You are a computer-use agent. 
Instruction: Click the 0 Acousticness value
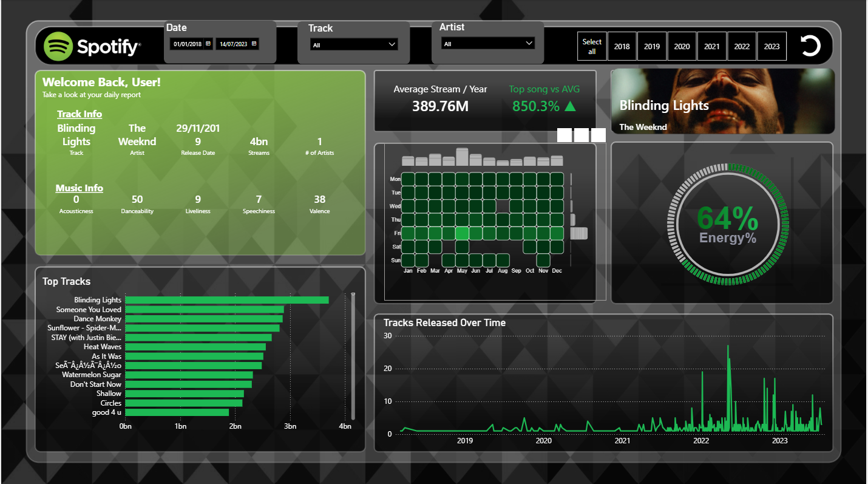tap(76, 199)
